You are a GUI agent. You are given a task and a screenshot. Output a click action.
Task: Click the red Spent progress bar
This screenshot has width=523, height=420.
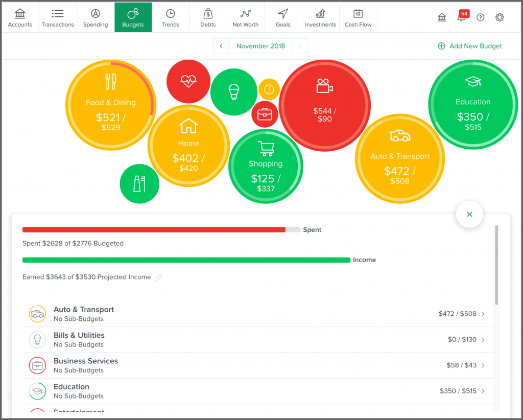[x=154, y=230]
